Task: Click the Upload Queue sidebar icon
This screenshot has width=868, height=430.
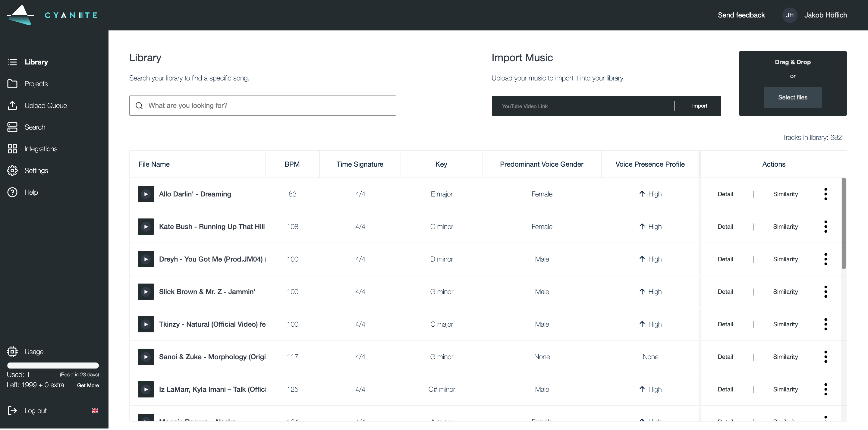Action: [12, 105]
